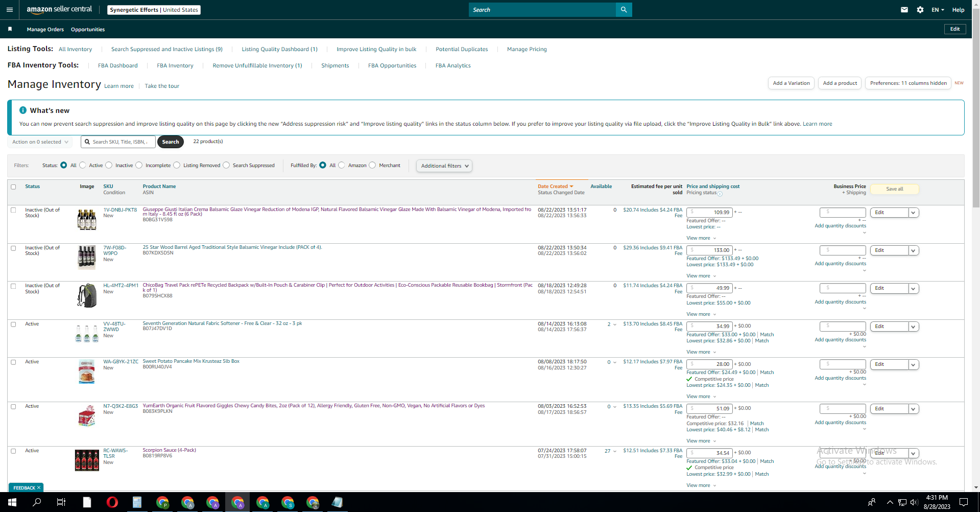This screenshot has height=512, width=980.
Task: Click the Amazon Seller Central logo
Action: [59, 10]
